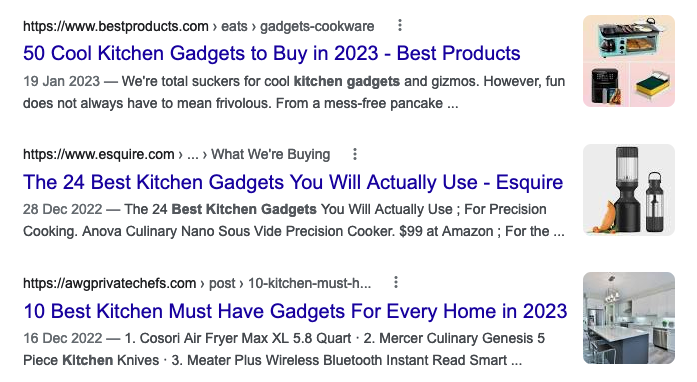
Task: Open the three-dot menu for bestproducts.com result
Action: point(400,25)
